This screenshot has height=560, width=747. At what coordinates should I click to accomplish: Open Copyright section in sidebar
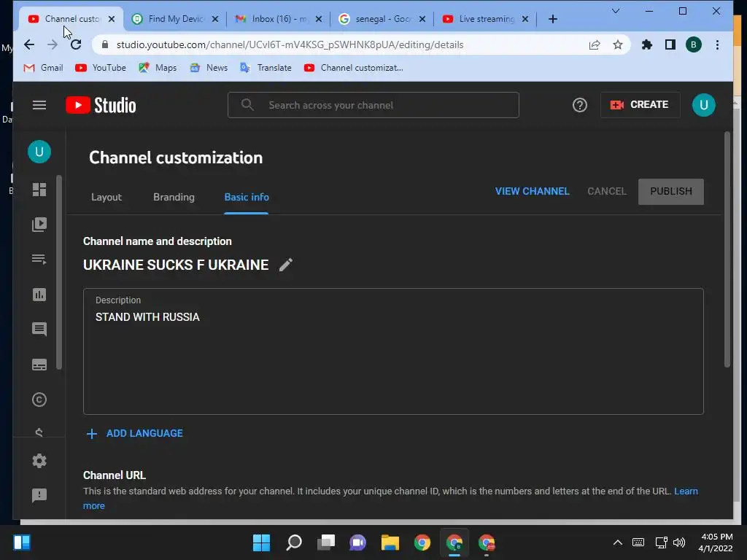pos(39,400)
